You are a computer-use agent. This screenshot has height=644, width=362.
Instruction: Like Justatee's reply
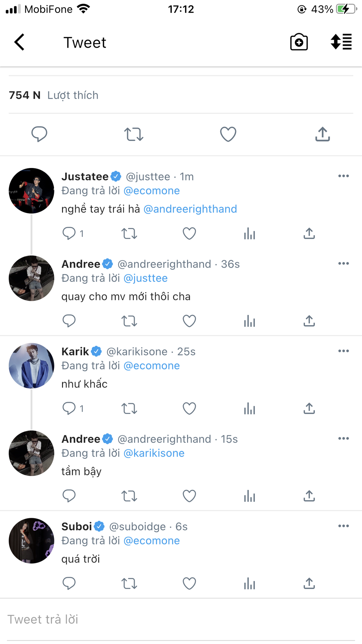point(189,233)
